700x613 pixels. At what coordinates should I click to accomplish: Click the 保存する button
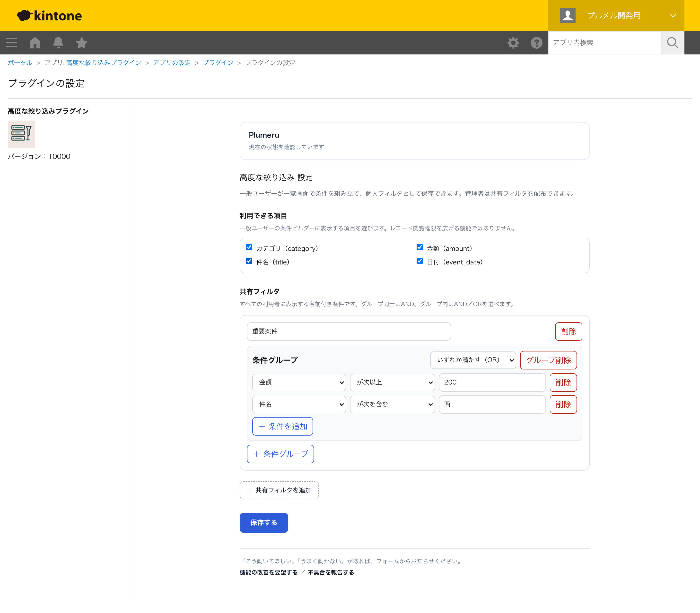pyautogui.click(x=264, y=523)
